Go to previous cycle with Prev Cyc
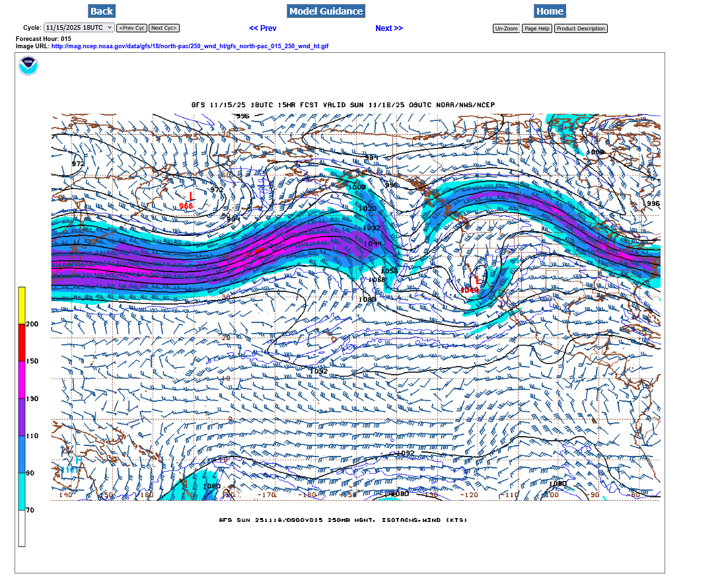Viewport: 724px width, 588px height. click(131, 28)
